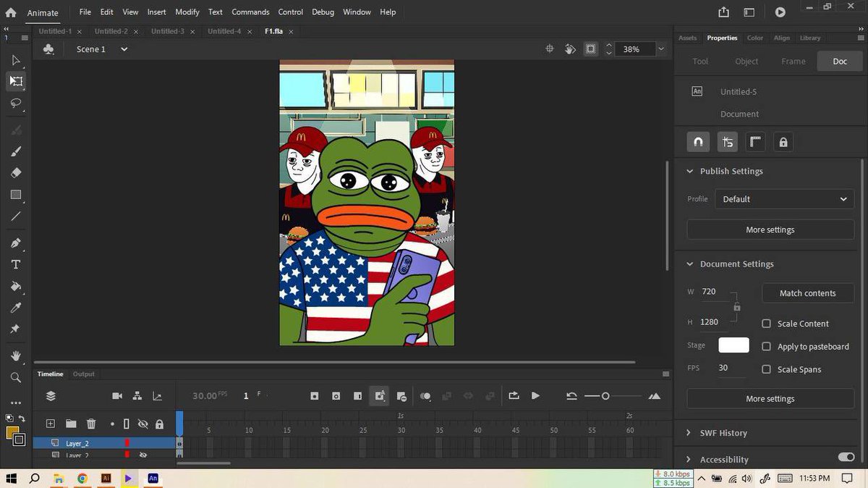
Task: Open the Insert menu
Action: 156,12
